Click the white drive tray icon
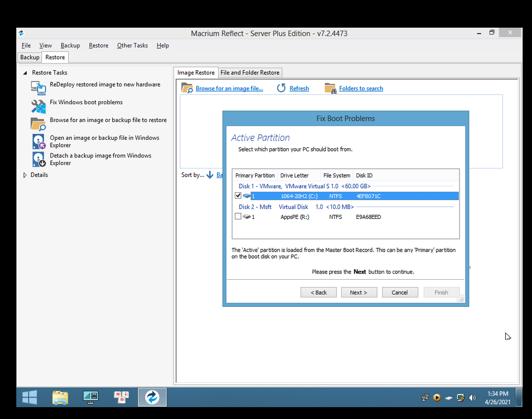 449,398
